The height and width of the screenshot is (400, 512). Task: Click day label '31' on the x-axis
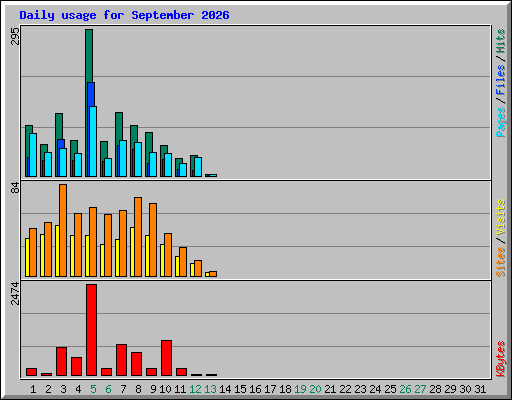(480, 389)
